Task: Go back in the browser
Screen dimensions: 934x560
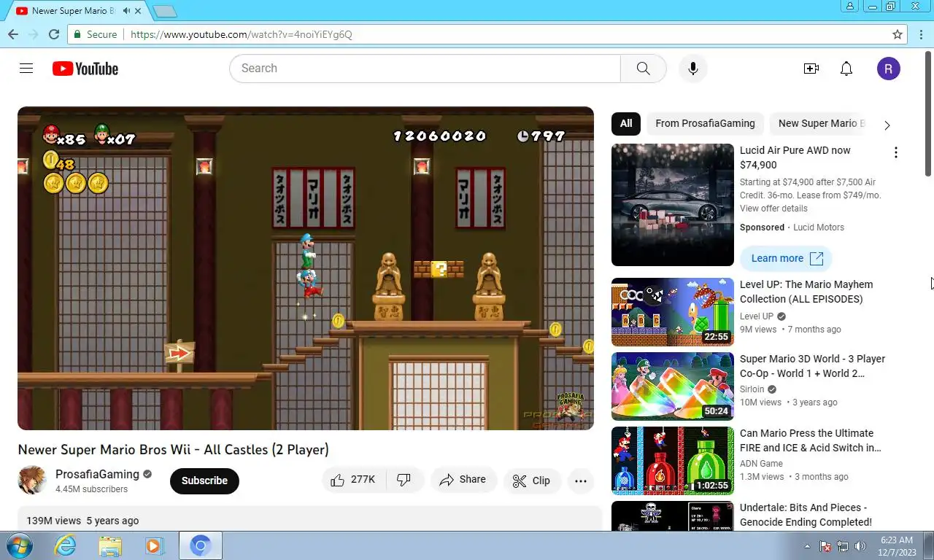Action: point(13,34)
